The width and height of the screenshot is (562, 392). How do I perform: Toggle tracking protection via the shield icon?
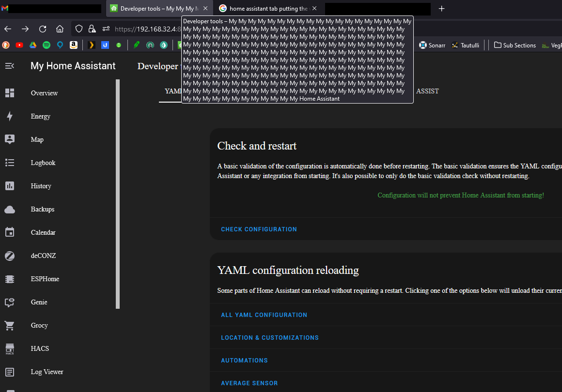coord(78,29)
